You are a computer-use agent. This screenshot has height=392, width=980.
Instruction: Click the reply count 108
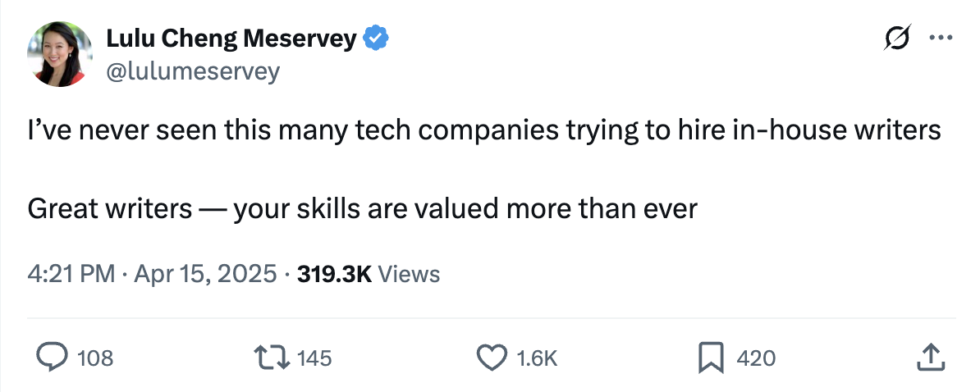click(95, 358)
